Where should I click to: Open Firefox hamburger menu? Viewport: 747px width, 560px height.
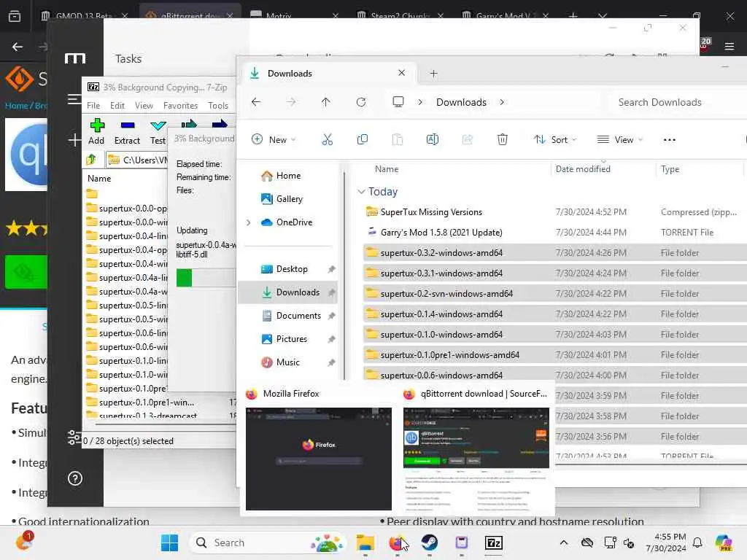pyautogui.click(x=729, y=46)
